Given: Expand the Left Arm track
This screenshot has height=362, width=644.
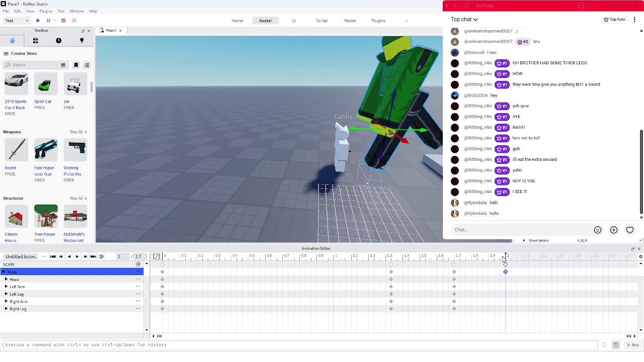Looking at the screenshot, I should coord(6,287).
